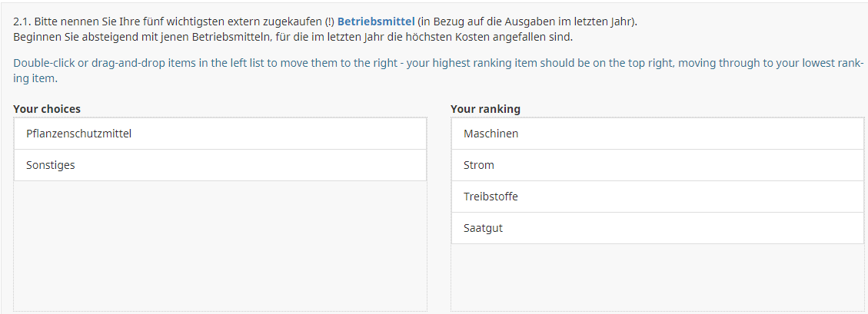Click the trailing "ing item." help text line
Viewport: 868px width, 314px height.
click(35, 78)
